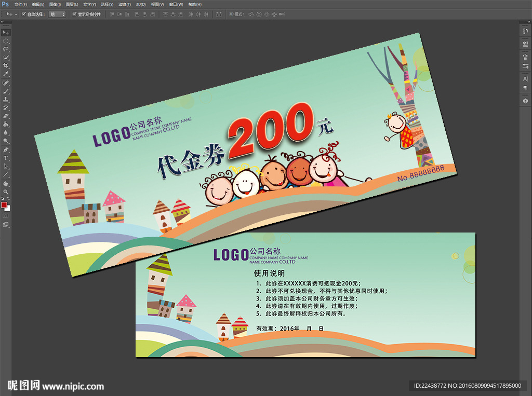This screenshot has height=396, width=532.
Task: Select the Type tool
Action: [x=6, y=158]
